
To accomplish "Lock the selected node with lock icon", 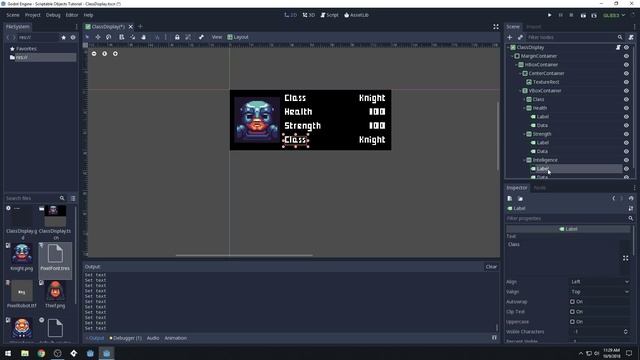I will point(177,37).
